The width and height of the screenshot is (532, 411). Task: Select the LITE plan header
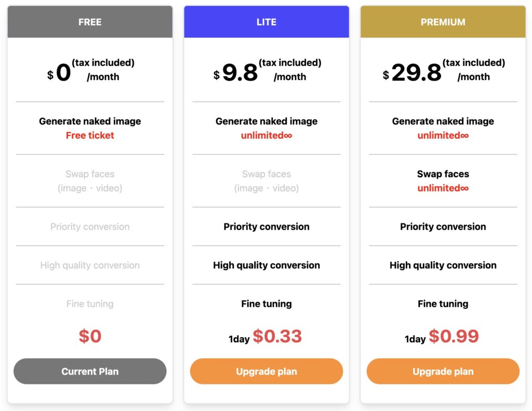(x=266, y=22)
